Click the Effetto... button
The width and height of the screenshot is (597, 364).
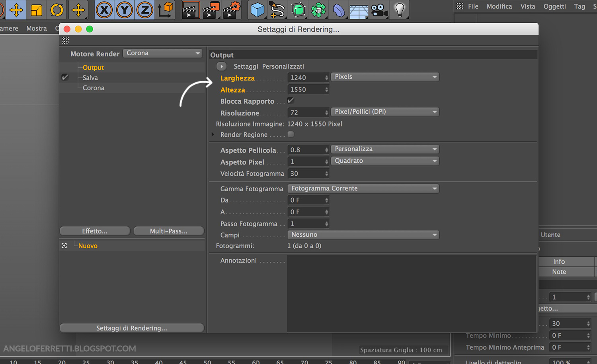(95, 231)
